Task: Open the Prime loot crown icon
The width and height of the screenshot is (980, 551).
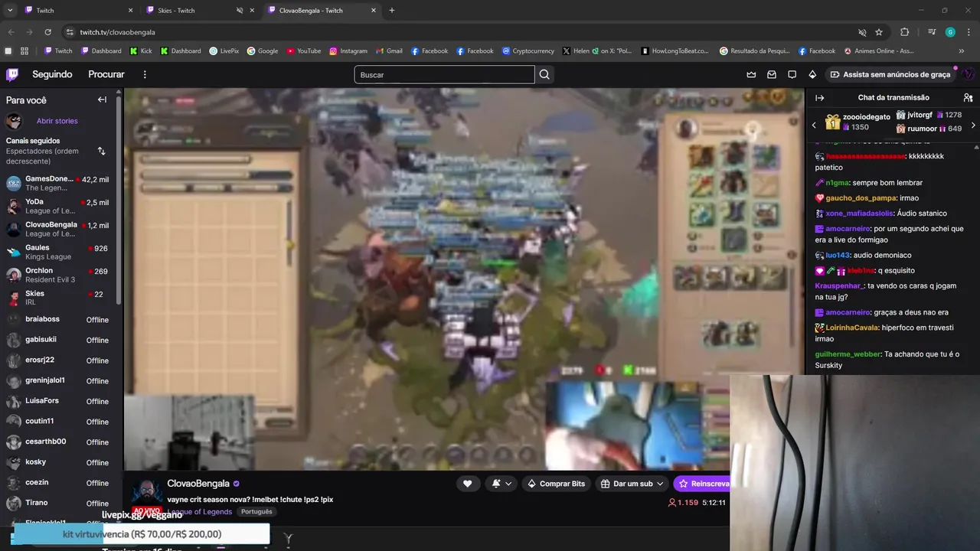Action: [751, 74]
